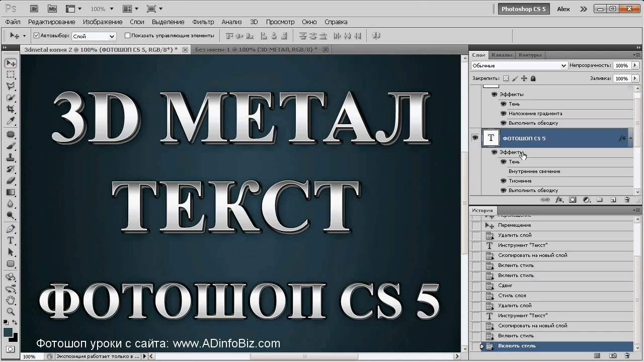Launch Mini Bridge from the top bar

[x=52, y=9]
